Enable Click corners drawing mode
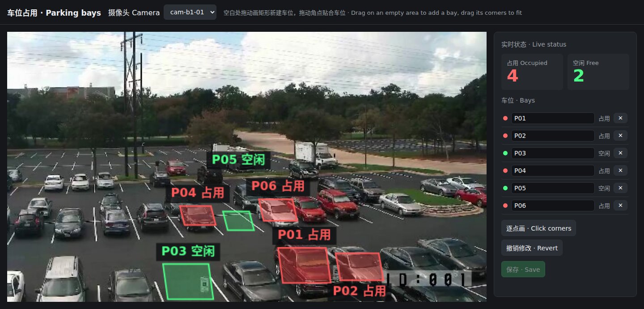The width and height of the screenshot is (644, 309). (538, 228)
